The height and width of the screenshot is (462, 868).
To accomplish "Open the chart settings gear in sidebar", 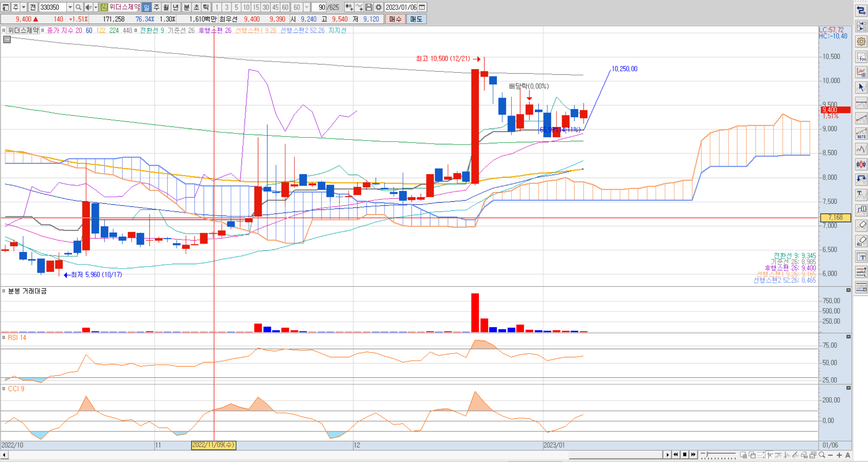I will 861,42.
